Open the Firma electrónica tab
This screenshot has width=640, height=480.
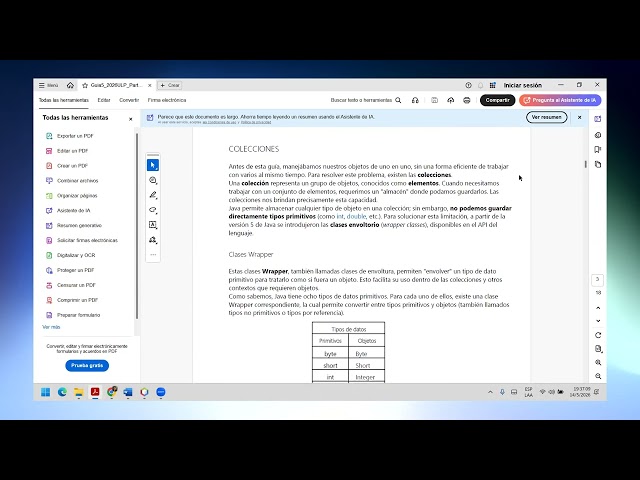click(167, 100)
